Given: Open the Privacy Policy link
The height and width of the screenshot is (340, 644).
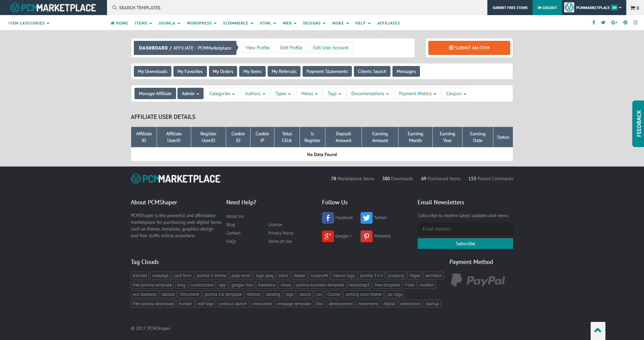Looking at the screenshot, I should (x=280, y=233).
